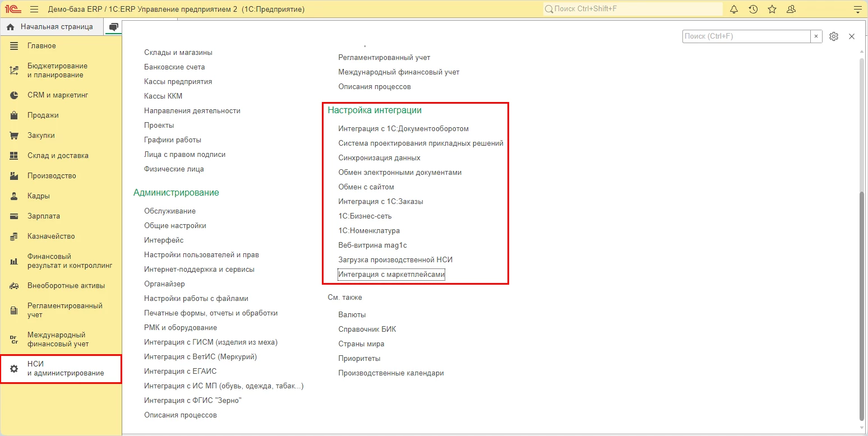
Task: Open favorites star icon
Action: pos(772,10)
